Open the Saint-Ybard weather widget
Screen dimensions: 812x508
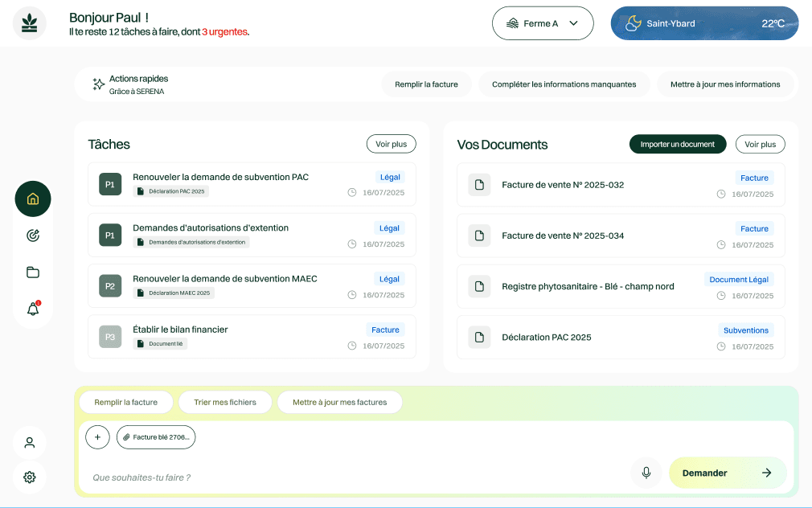[704, 23]
